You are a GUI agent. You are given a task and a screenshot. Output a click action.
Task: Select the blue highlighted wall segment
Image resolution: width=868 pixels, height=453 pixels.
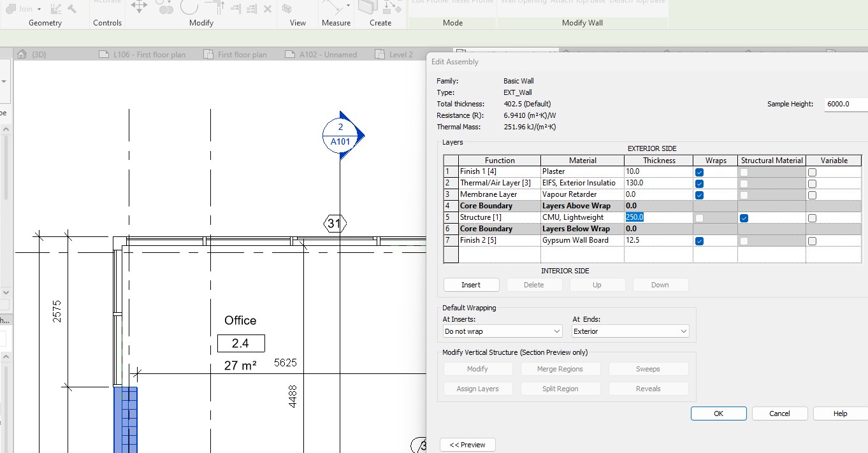coord(126,419)
